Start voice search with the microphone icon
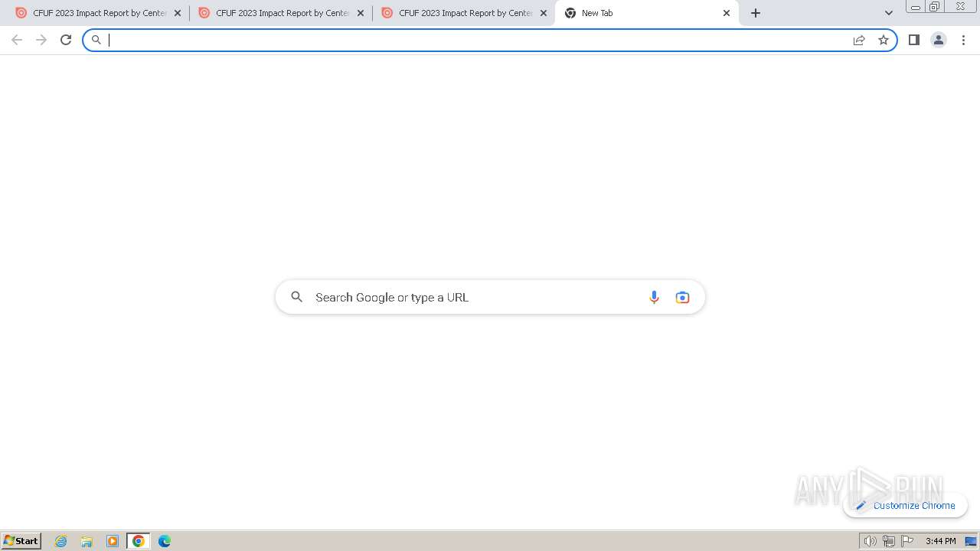The width and height of the screenshot is (980, 551). 654,297
